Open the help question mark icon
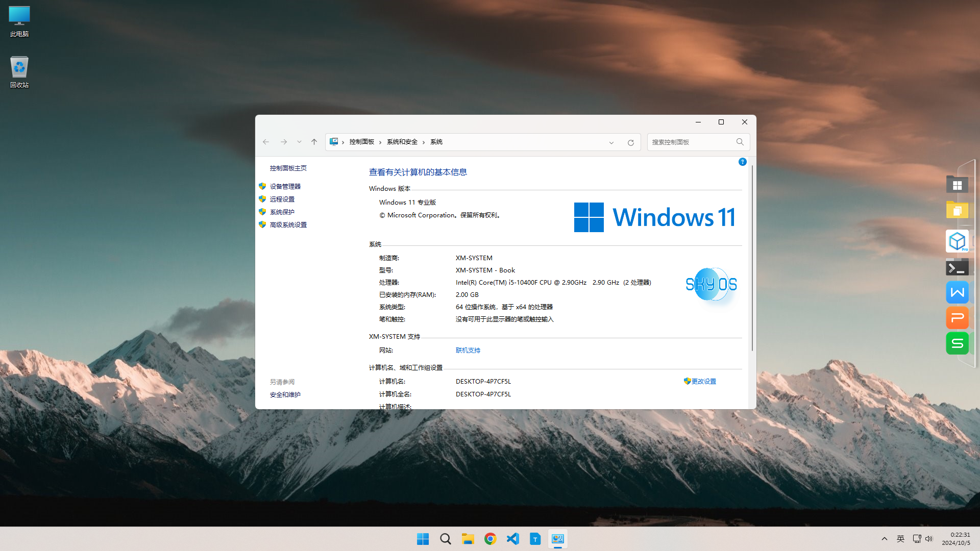980x551 pixels. pyautogui.click(x=742, y=162)
